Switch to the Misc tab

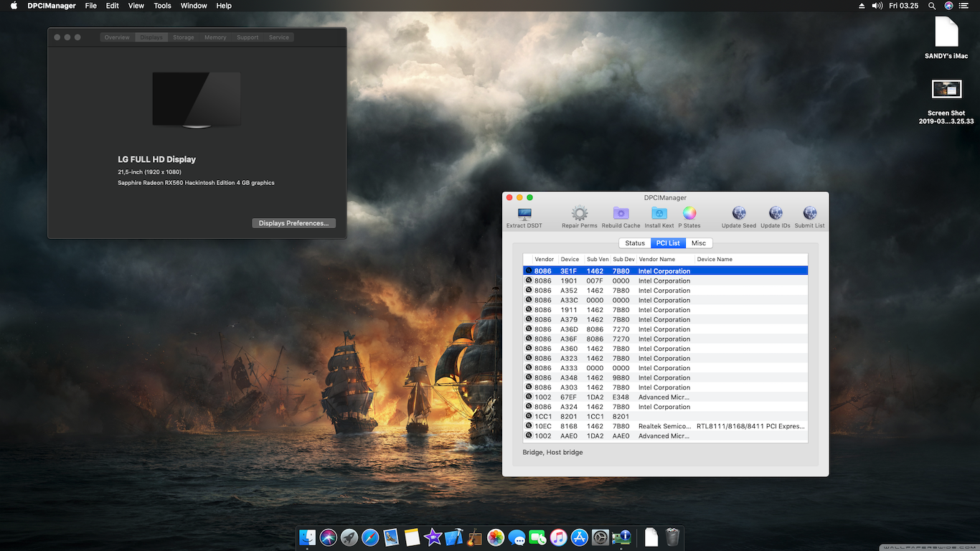click(x=699, y=243)
